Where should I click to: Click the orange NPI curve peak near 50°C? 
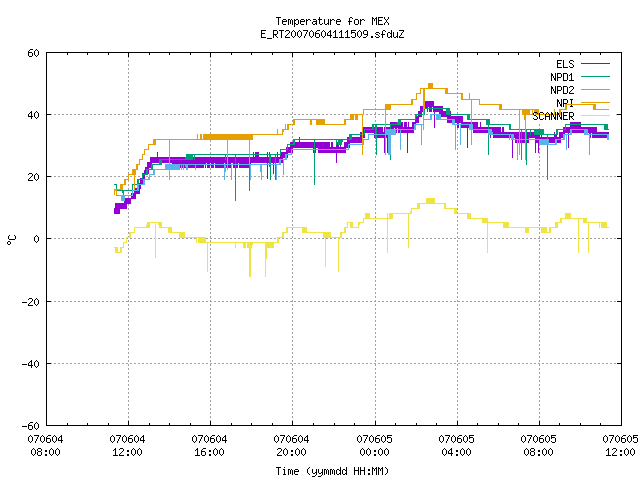430,85
